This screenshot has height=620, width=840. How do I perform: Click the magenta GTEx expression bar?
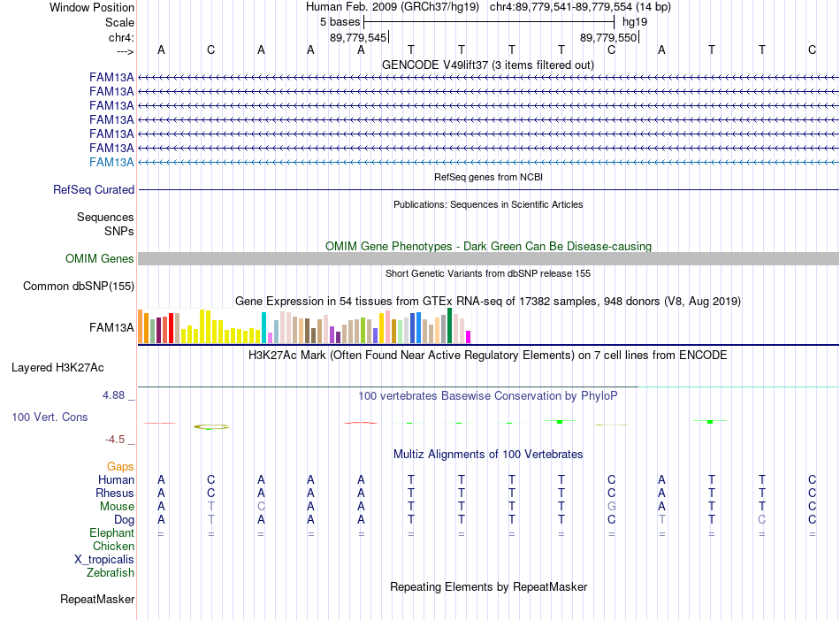(469, 337)
